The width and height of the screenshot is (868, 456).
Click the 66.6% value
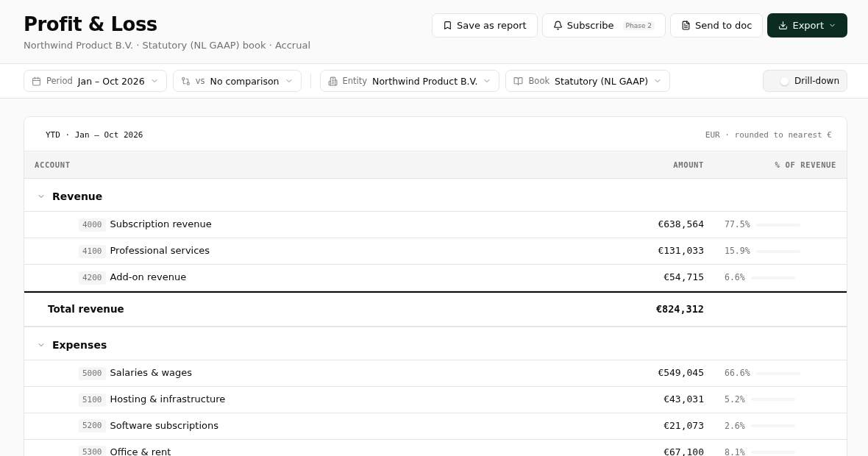click(x=737, y=374)
